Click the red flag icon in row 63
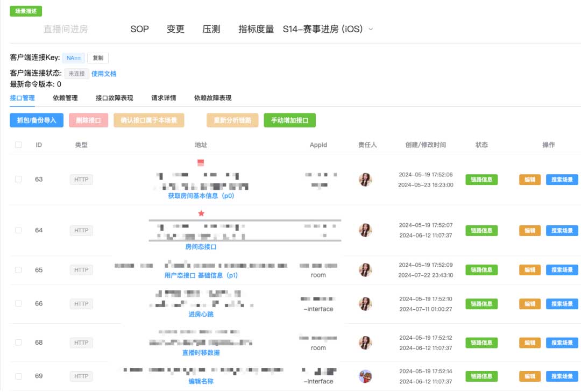Screen dimensions: 581x392 click(201, 162)
